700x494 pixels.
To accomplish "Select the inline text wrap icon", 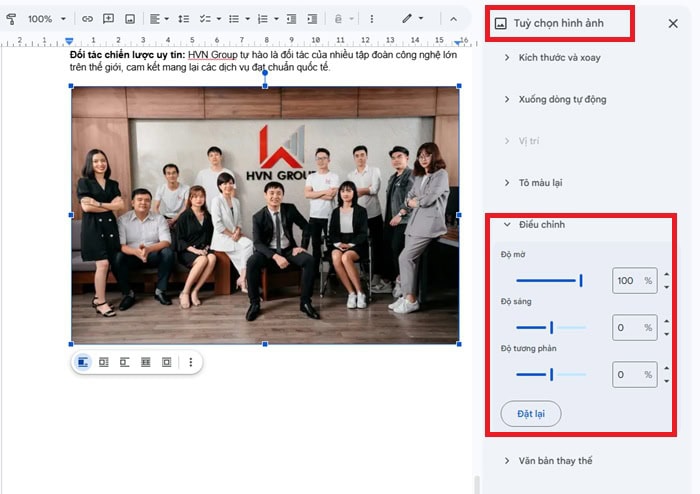I will 83,362.
